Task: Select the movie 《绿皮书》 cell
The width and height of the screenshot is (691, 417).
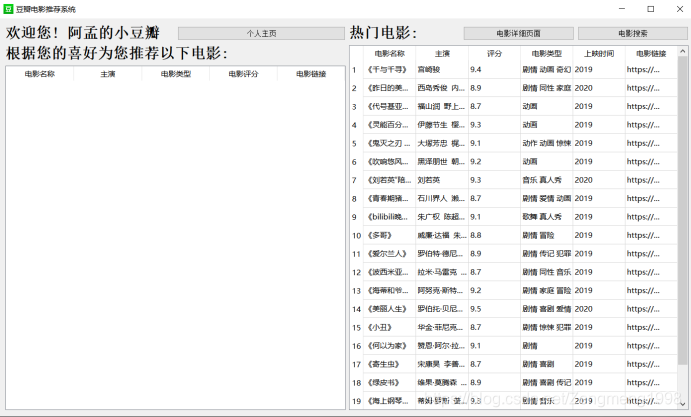Action: [389, 383]
